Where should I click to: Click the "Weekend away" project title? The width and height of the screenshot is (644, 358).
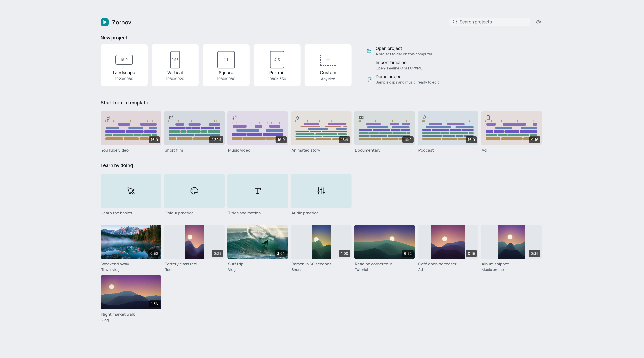pyautogui.click(x=115, y=264)
